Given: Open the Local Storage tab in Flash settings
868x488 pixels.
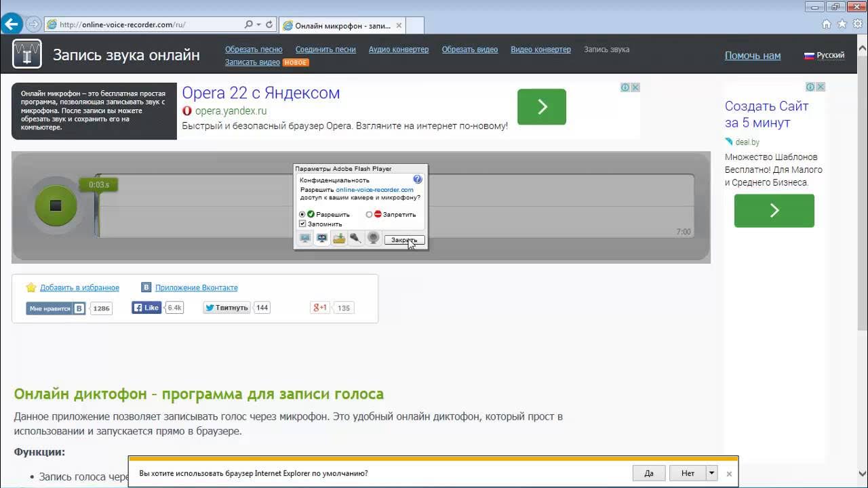Looking at the screenshot, I should point(339,239).
